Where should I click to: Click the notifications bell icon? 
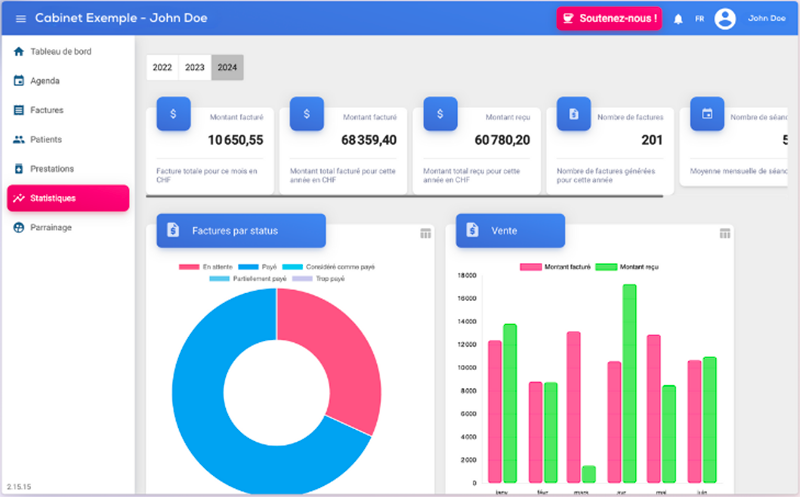[678, 19]
